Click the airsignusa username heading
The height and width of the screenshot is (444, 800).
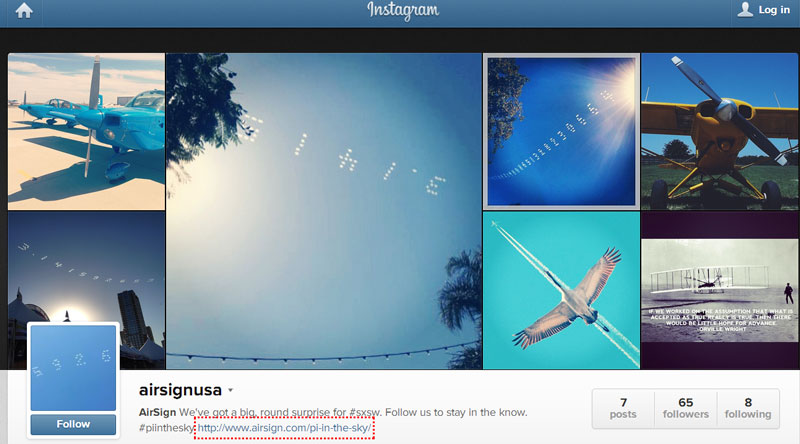click(180, 390)
